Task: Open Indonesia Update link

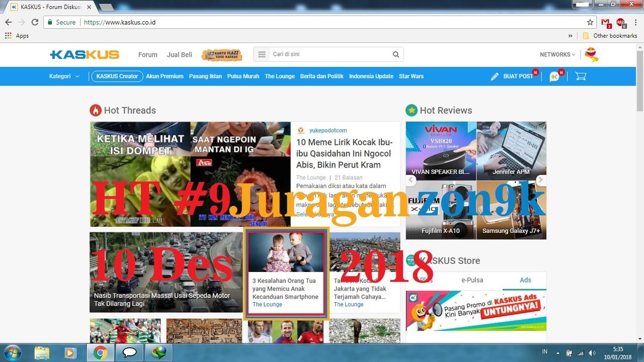Action: pyautogui.click(x=371, y=76)
